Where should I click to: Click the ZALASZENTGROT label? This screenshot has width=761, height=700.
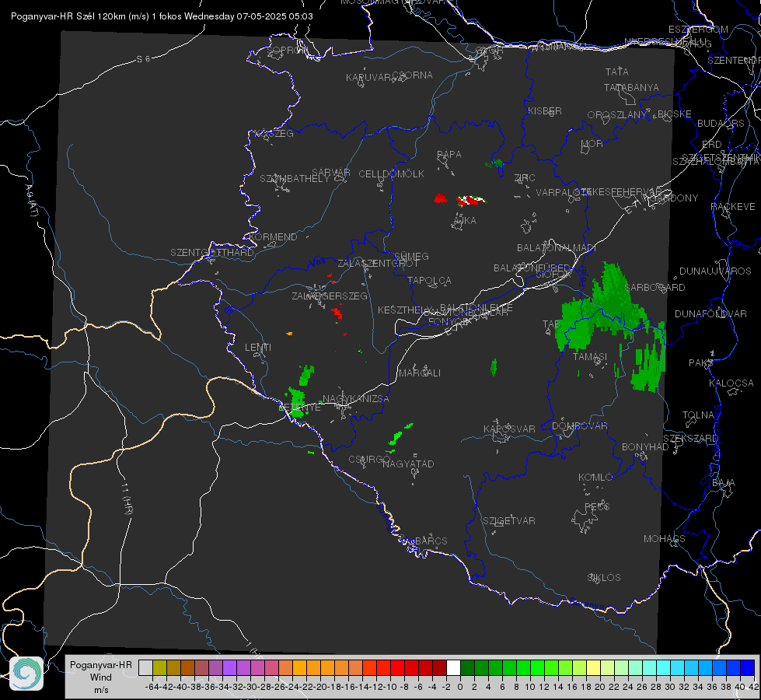point(378,264)
